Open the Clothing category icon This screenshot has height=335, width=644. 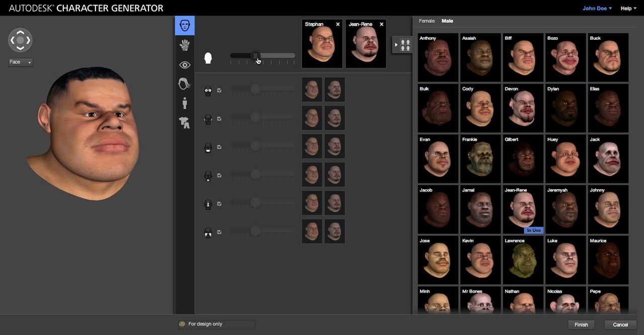185,122
